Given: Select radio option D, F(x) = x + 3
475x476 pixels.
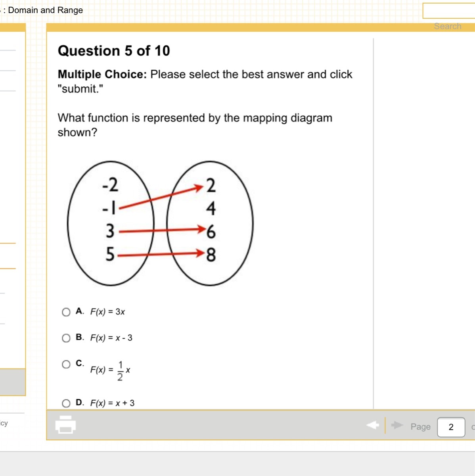Looking at the screenshot, I should [x=66, y=403].
